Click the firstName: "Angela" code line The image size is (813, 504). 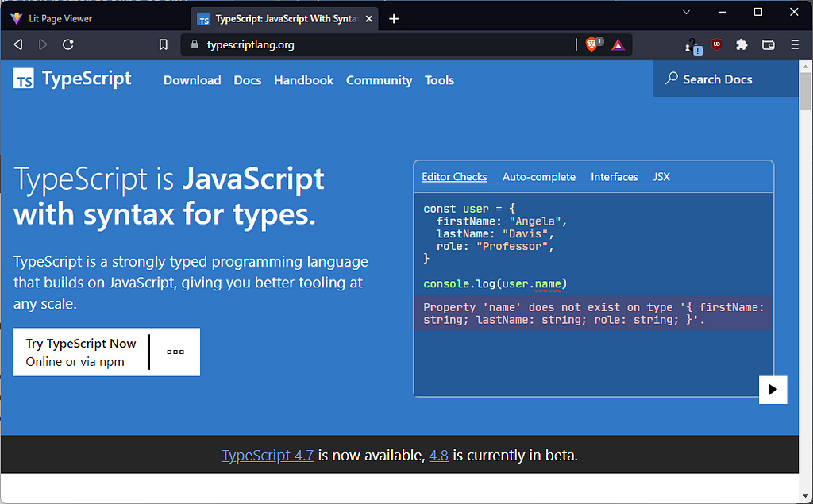click(502, 221)
